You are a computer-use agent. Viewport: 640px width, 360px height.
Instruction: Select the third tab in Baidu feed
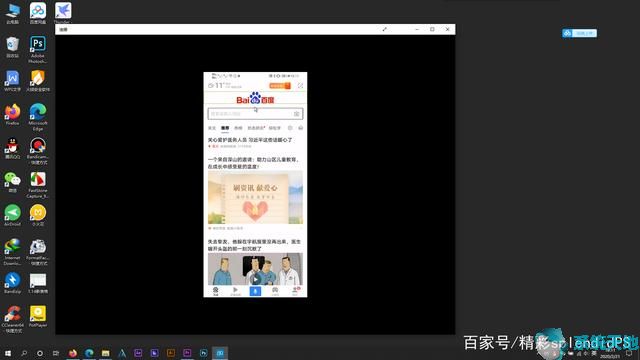(x=238, y=128)
